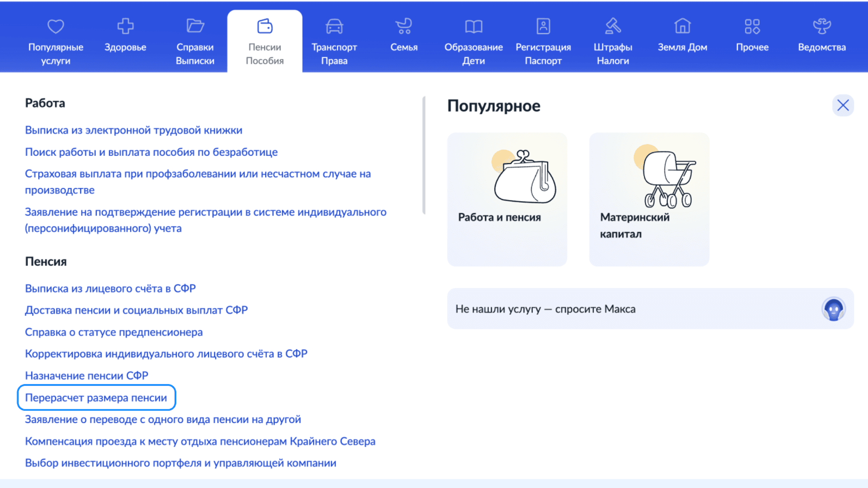Open Max robot assistant avatar
This screenshot has height=488, width=868.
833,309
